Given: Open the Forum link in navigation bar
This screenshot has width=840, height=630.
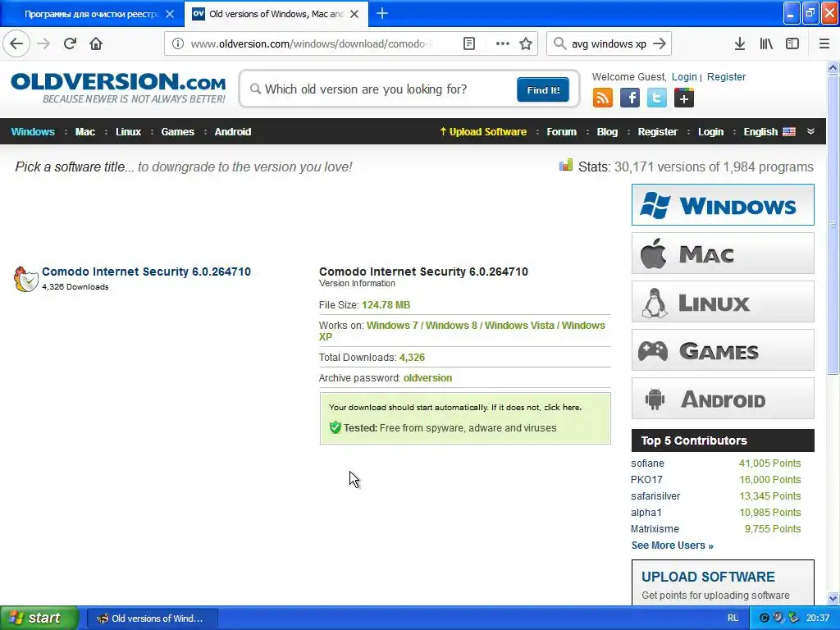Looking at the screenshot, I should pyautogui.click(x=561, y=132).
